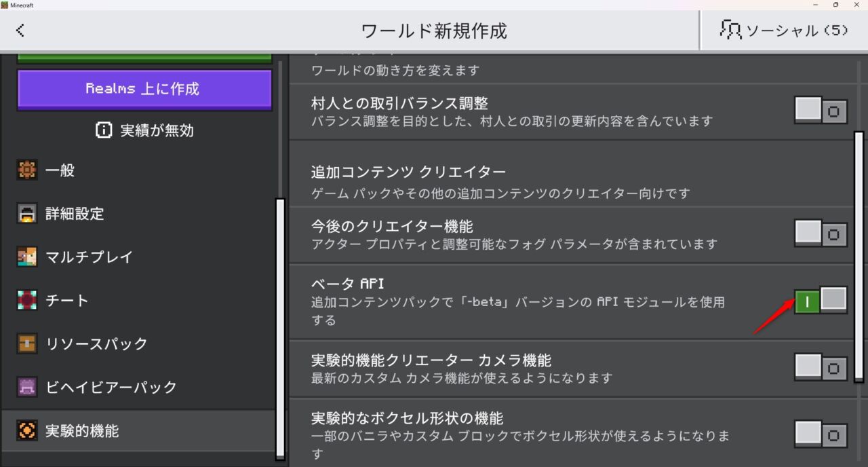Click the info icon beside 実績が無効

(104, 130)
